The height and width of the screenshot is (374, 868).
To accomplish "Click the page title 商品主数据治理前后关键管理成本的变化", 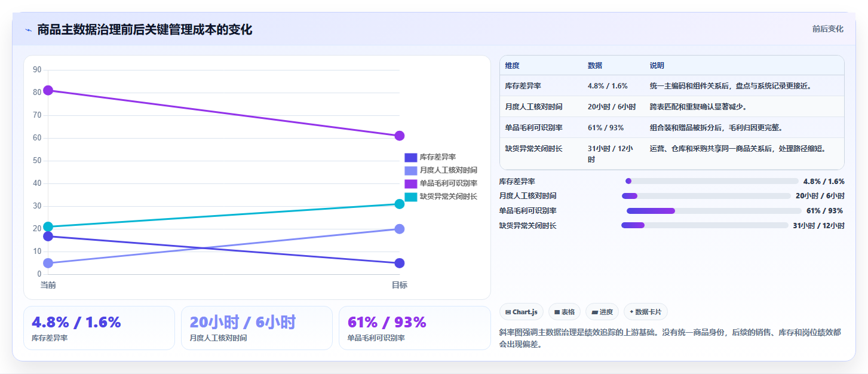I will pos(145,30).
